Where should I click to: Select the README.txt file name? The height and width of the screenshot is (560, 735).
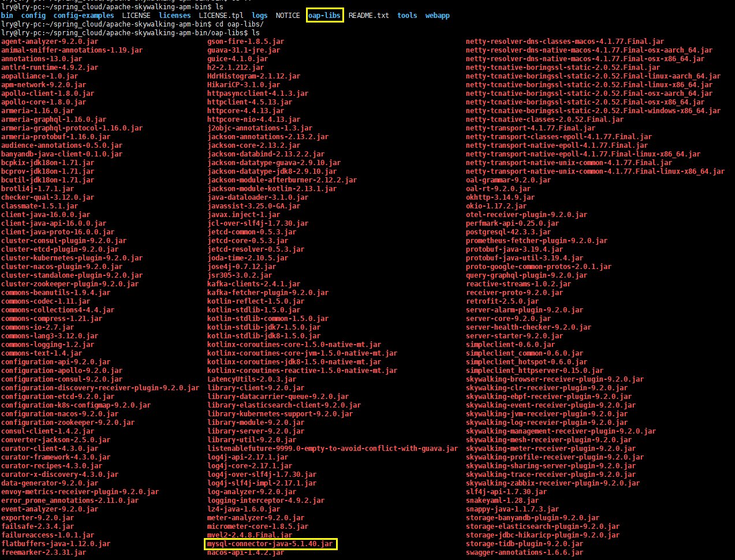(x=369, y=16)
